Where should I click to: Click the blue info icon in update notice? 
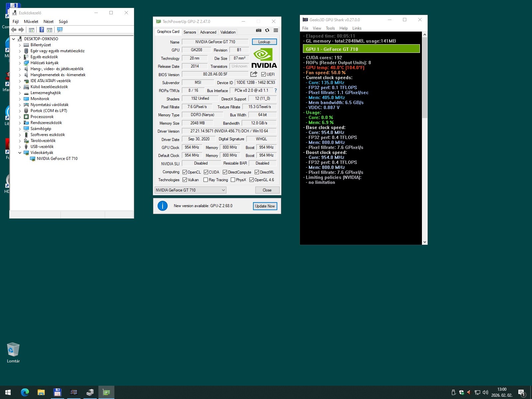[x=162, y=206]
